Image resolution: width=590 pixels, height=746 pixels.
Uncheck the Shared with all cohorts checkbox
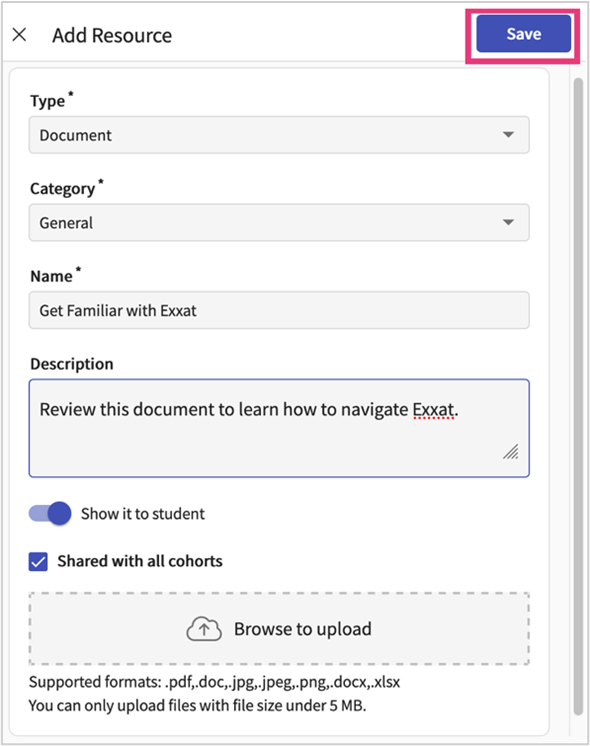click(x=38, y=561)
